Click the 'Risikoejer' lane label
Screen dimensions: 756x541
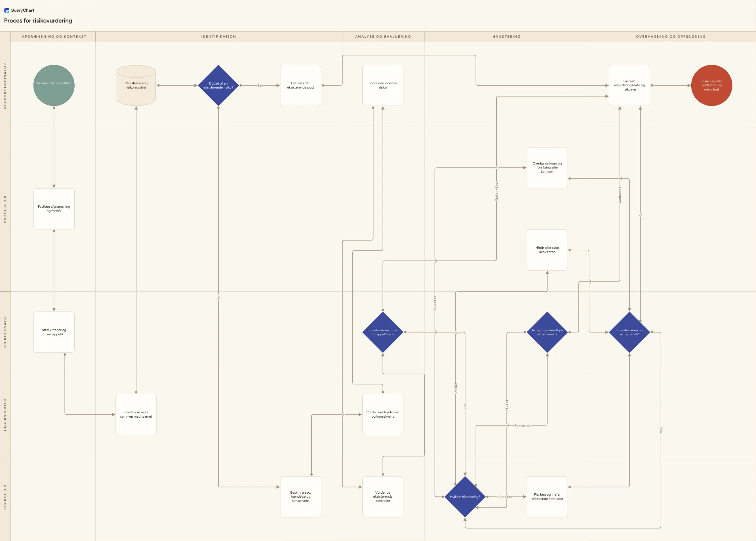pyautogui.click(x=5, y=497)
